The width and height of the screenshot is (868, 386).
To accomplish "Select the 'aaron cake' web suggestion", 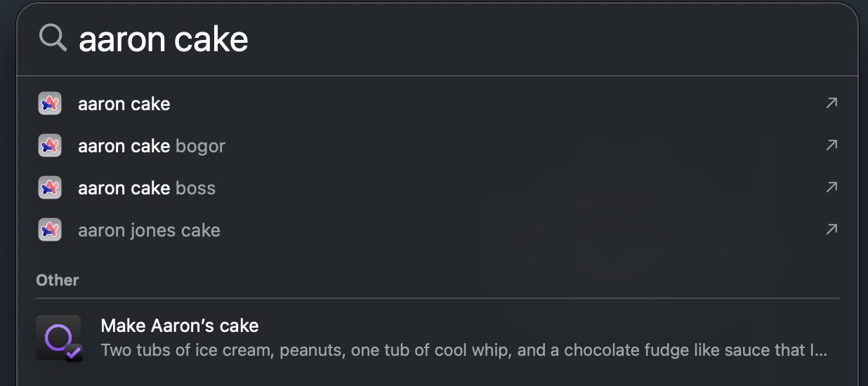I will click(437, 104).
